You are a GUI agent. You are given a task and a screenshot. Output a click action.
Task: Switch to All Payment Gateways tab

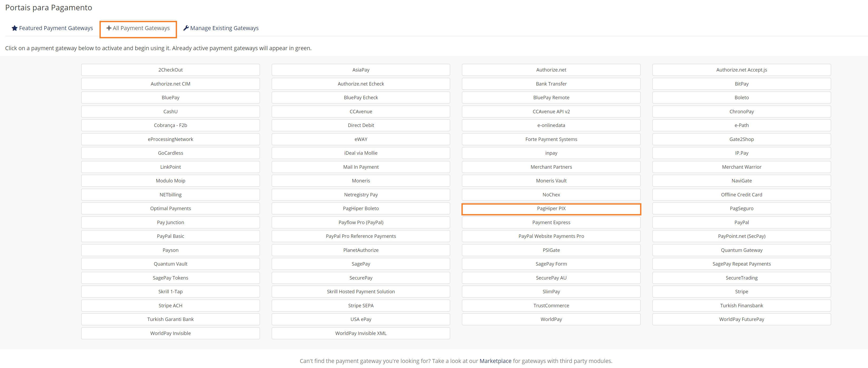click(138, 28)
